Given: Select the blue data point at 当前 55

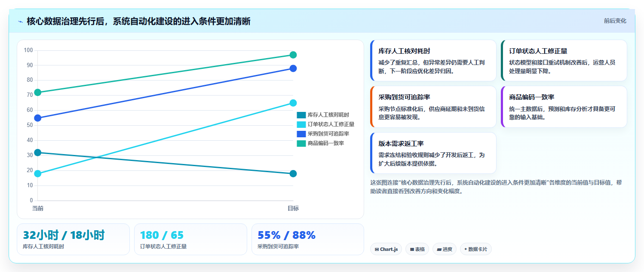Looking at the screenshot, I should (38, 118).
